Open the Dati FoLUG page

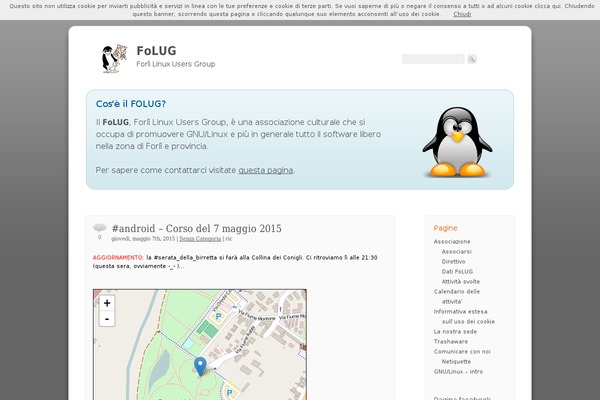coord(457,271)
